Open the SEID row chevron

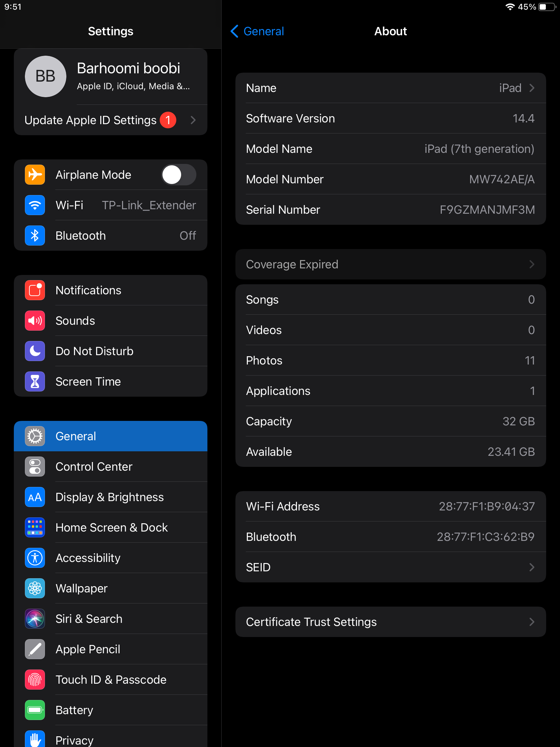[x=532, y=567]
